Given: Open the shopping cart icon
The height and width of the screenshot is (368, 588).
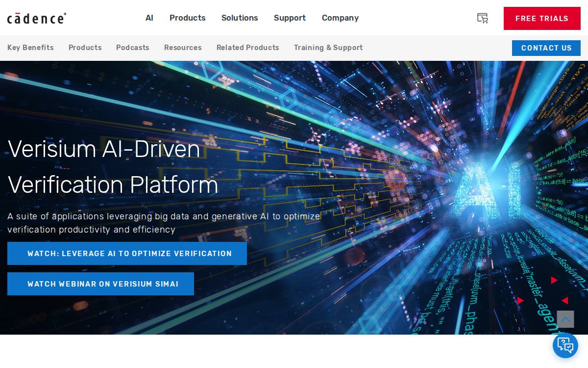Looking at the screenshot, I should pyautogui.click(x=483, y=18).
